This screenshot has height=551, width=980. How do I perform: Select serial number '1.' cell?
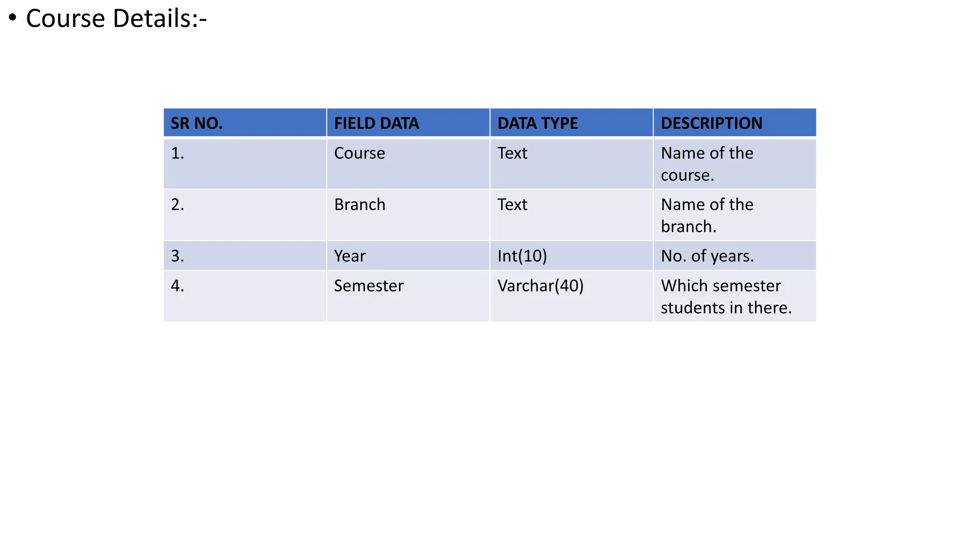(x=245, y=164)
